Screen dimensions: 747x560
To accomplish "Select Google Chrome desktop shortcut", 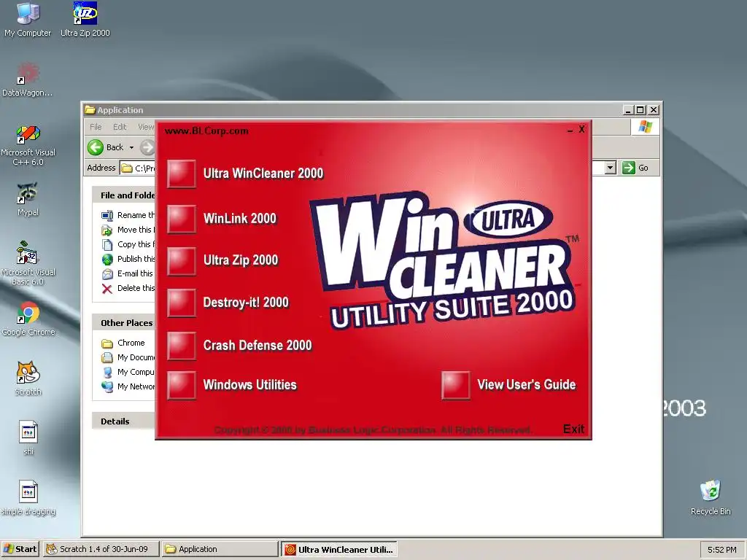I will (x=28, y=319).
